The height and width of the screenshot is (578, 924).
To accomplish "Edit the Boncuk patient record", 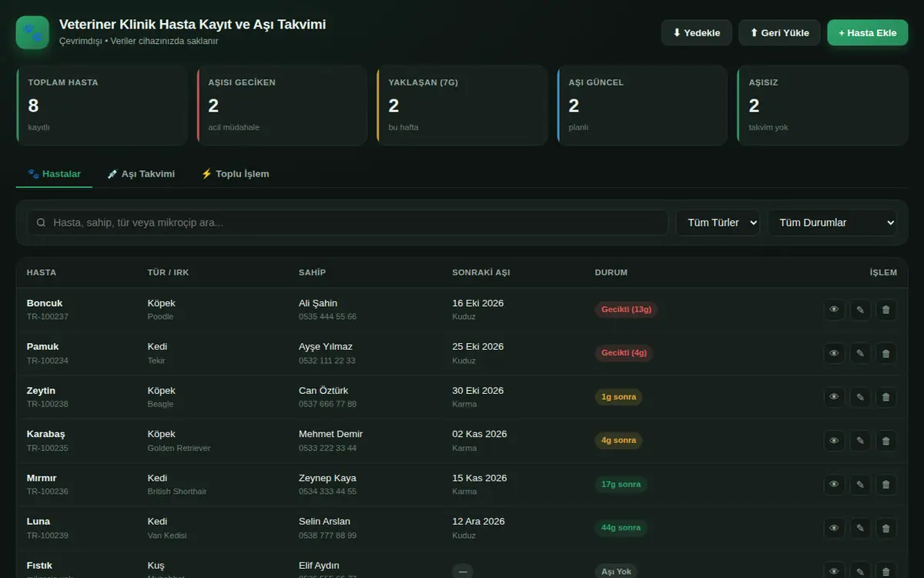I will point(860,310).
